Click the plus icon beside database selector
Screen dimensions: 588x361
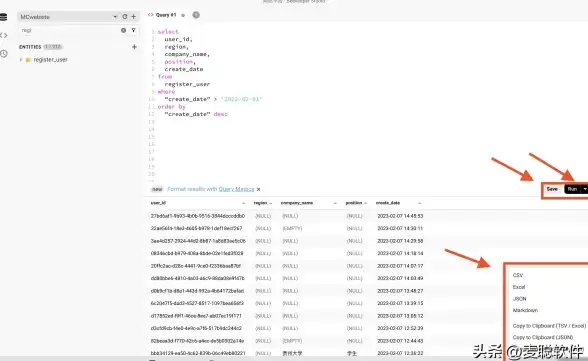[133, 16]
